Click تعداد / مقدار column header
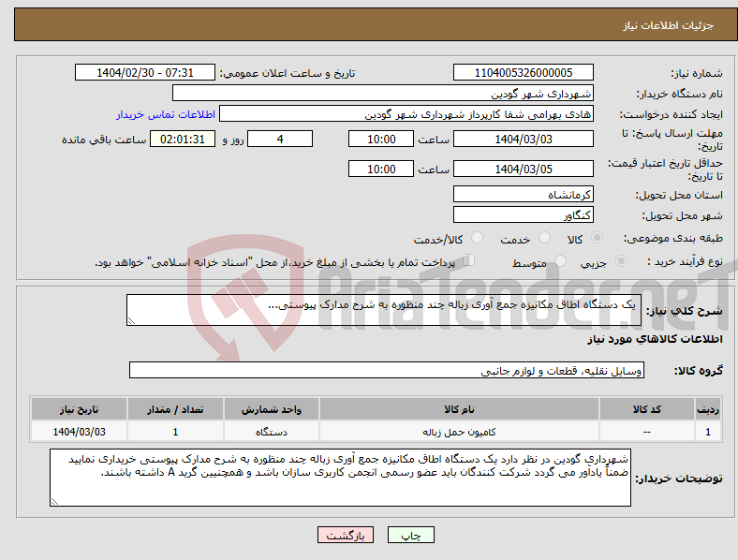This screenshot has width=738, height=560. 175,409
